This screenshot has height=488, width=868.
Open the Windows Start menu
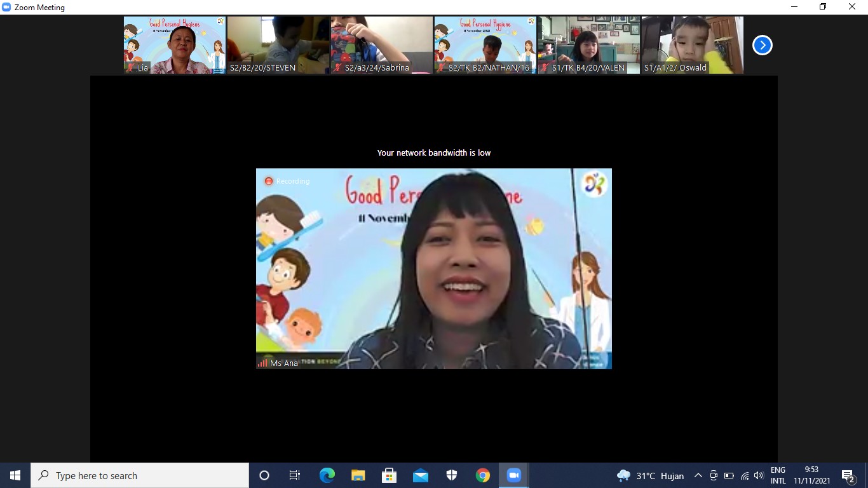pyautogui.click(x=15, y=475)
